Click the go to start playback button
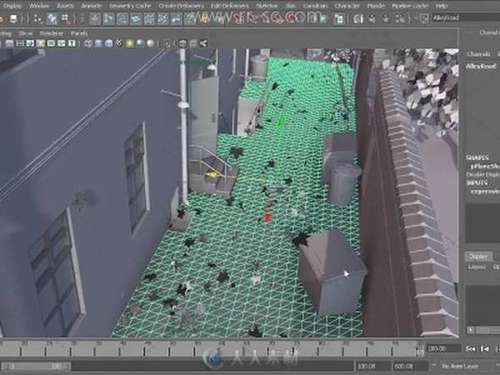The height and width of the screenshot is (375, 500). [x=470, y=349]
